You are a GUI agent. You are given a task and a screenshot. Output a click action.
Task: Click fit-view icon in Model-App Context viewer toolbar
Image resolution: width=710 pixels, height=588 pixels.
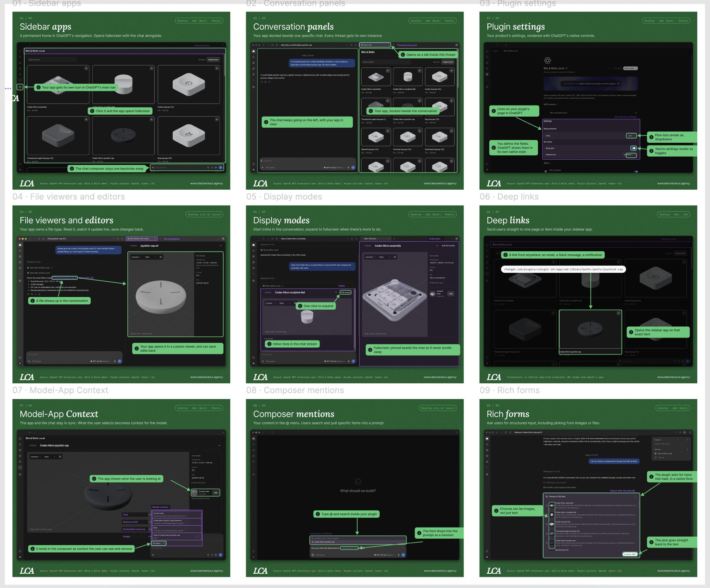coord(60,456)
